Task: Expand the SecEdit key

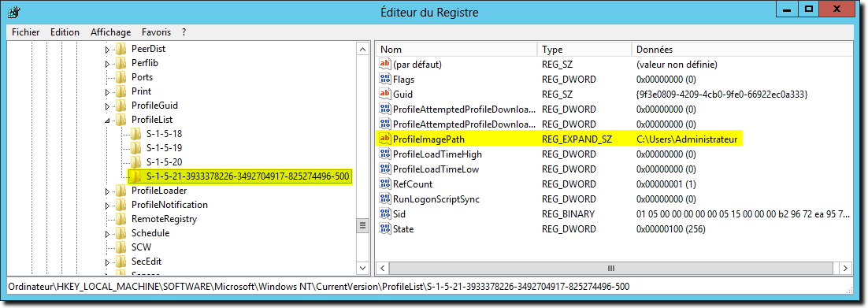Action: point(107,262)
